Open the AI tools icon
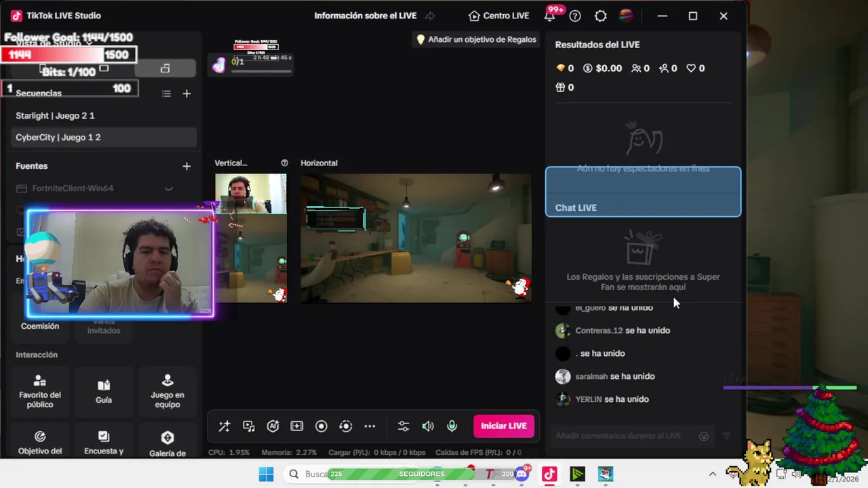Image resolution: width=868 pixels, height=488 pixels. (273, 426)
